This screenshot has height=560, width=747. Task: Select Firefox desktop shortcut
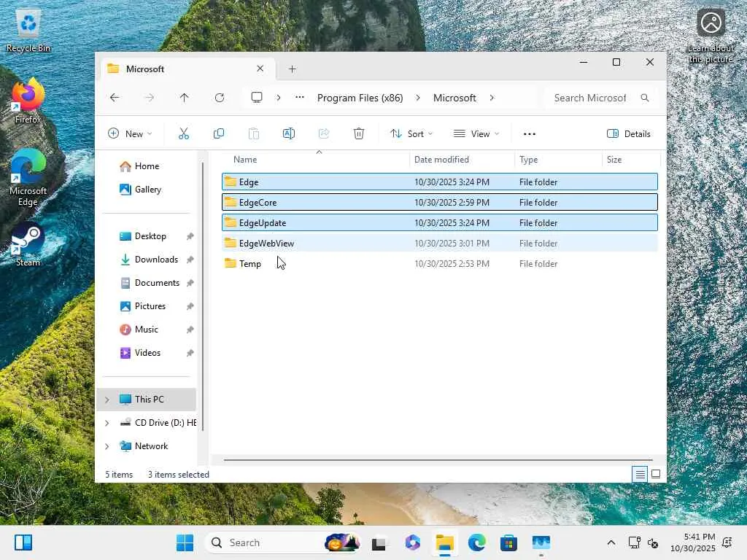click(28, 102)
